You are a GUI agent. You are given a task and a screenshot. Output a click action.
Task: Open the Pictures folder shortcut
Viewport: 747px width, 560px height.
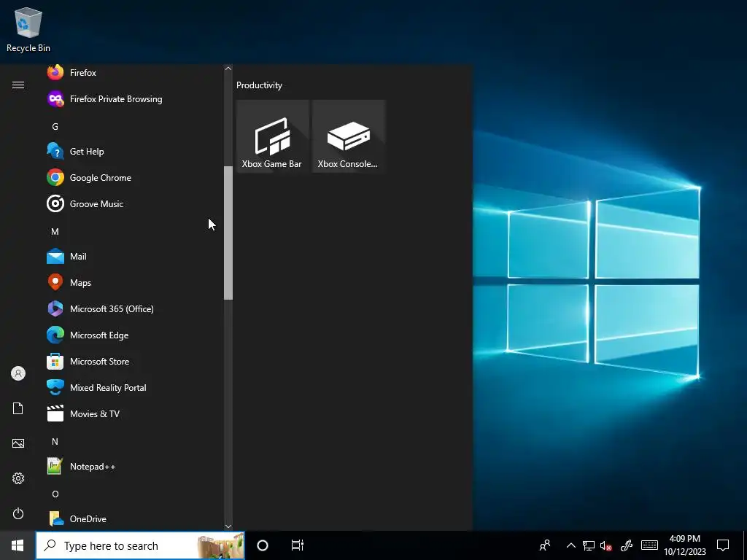coord(18,443)
